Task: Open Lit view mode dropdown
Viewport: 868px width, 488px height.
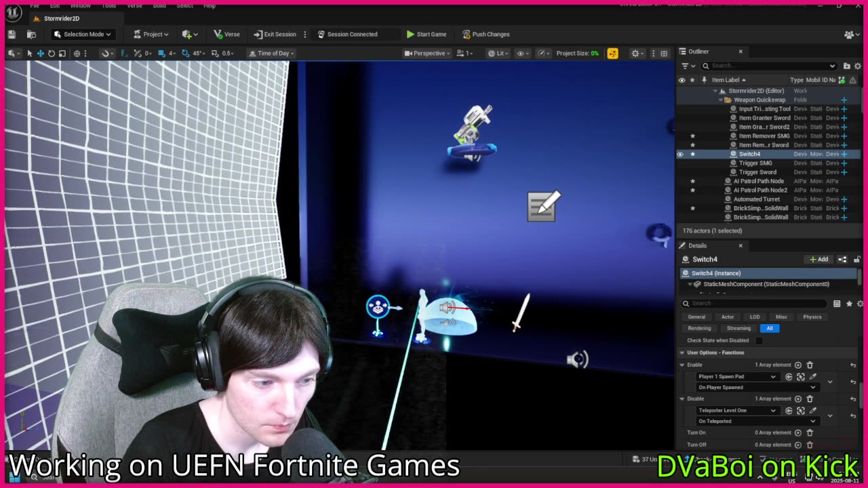Action: coord(498,53)
